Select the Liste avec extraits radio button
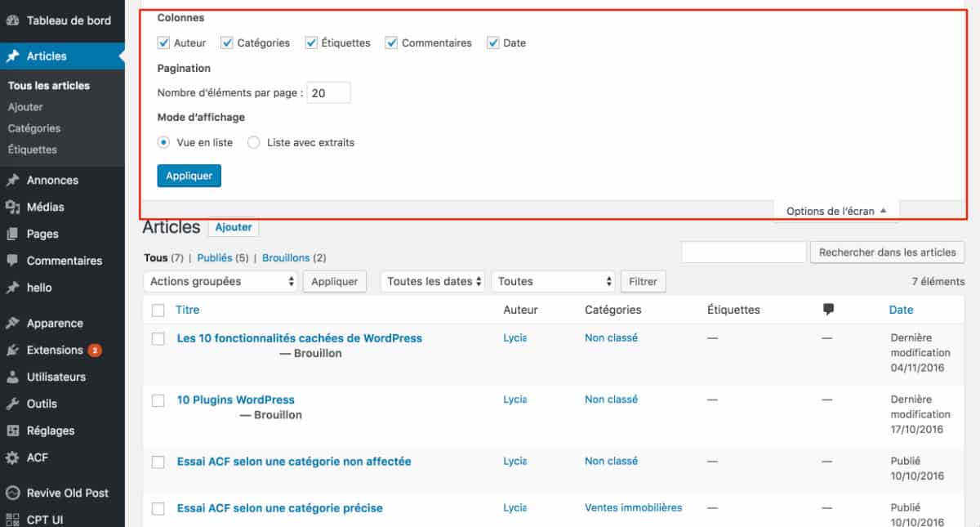 (253, 142)
